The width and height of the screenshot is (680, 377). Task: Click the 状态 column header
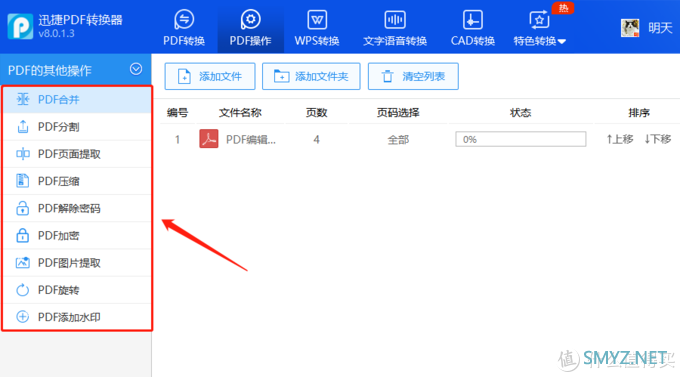(520, 113)
